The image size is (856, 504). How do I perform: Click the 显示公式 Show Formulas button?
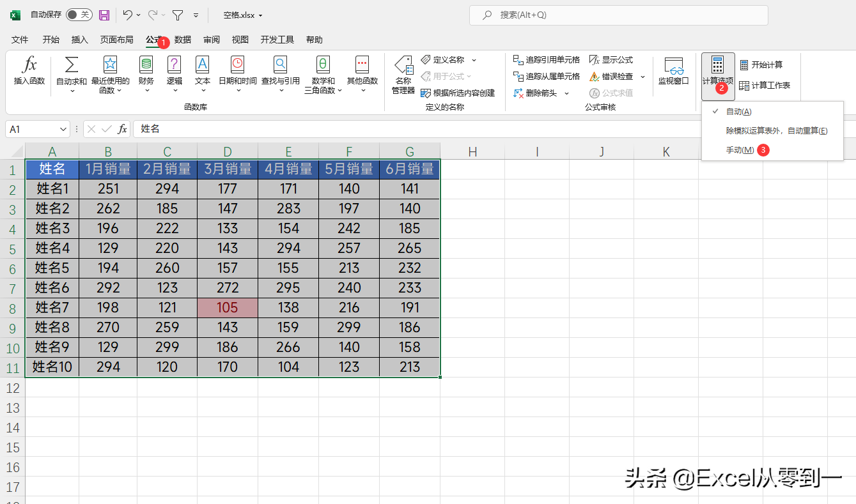(611, 60)
